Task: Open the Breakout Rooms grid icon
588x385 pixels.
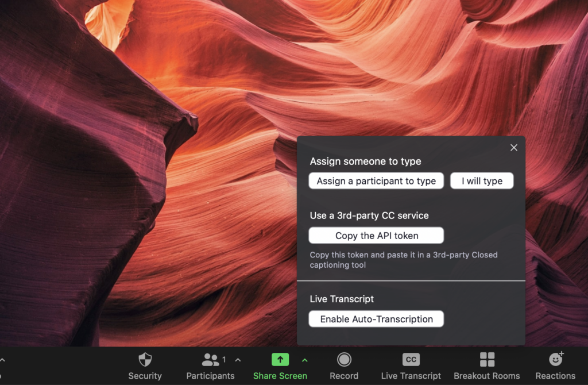Action: 487,360
